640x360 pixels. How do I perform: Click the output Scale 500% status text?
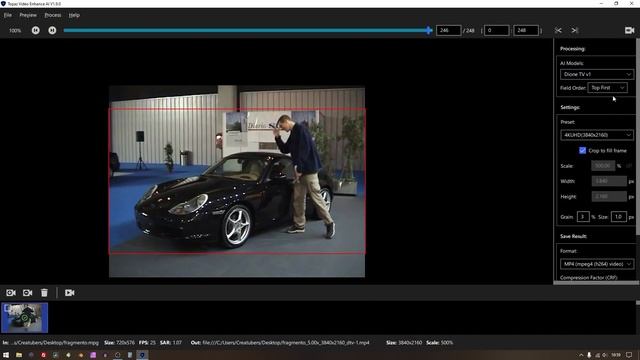coord(440,342)
